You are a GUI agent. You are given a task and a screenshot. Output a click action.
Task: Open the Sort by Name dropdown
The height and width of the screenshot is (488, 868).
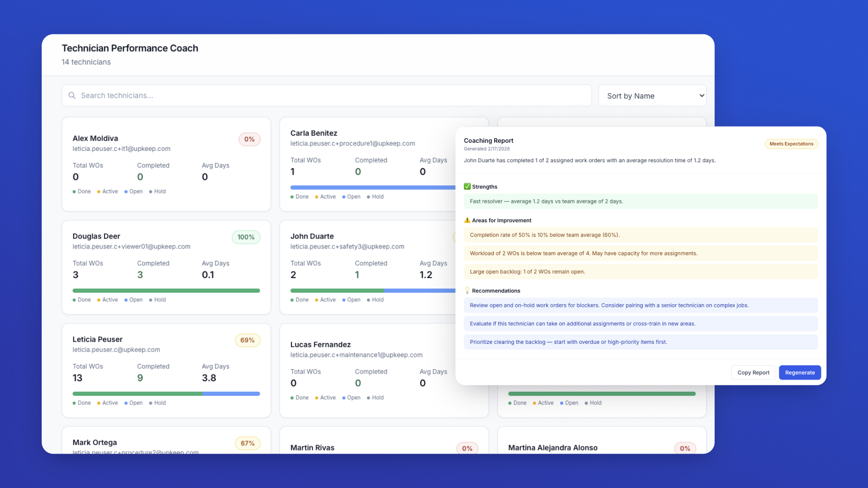(x=652, y=95)
